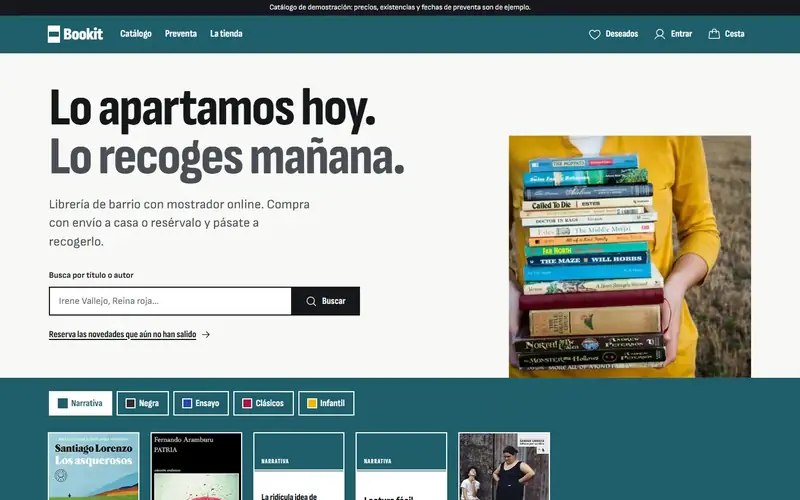Image resolution: width=800 pixels, height=500 pixels.
Task: Click the red swatch in Clásicos tab
Action: coord(247,404)
